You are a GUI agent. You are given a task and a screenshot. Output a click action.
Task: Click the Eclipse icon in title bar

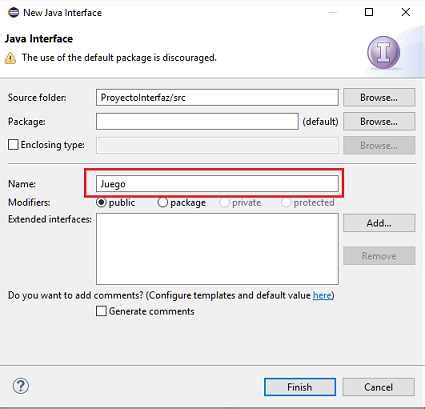coord(14,12)
